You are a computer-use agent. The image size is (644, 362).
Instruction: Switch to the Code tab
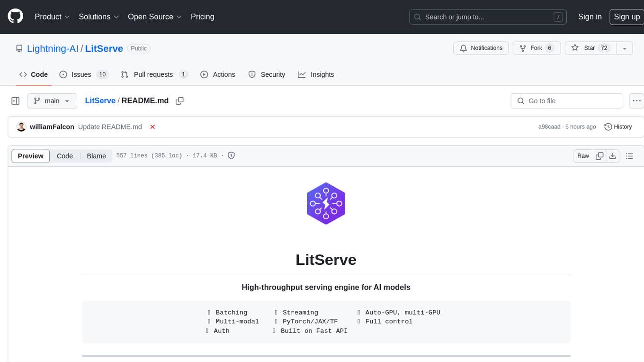coord(34,74)
